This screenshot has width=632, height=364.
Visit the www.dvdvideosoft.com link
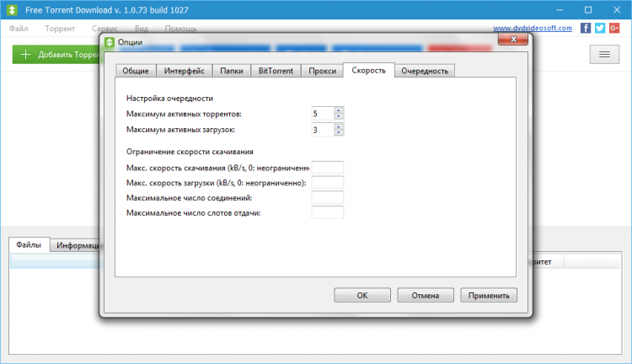pos(533,28)
